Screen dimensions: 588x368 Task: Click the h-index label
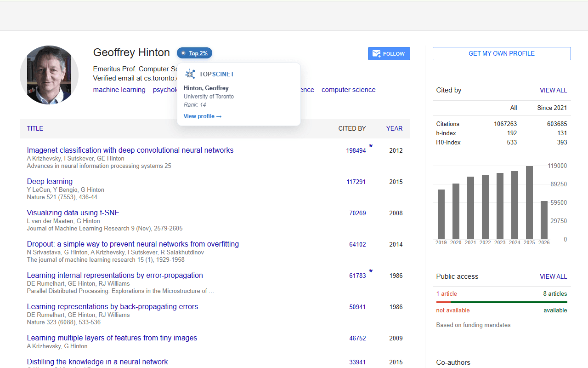[x=446, y=133]
